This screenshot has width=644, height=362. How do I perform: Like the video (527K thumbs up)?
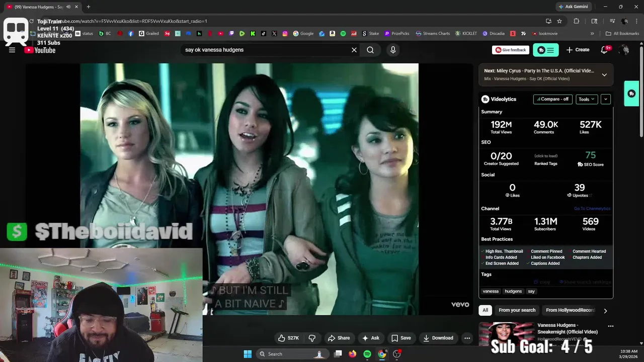click(289, 338)
